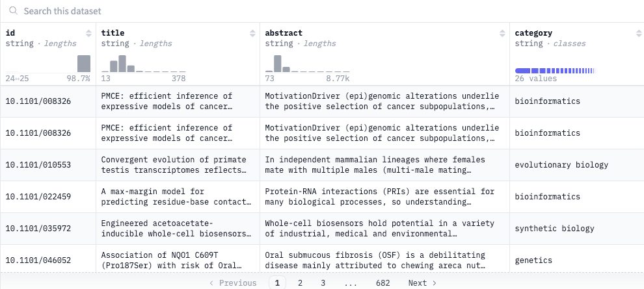Click the search magnifier icon
Image resolution: width=644 pixels, height=289 pixels.
click(x=14, y=11)
